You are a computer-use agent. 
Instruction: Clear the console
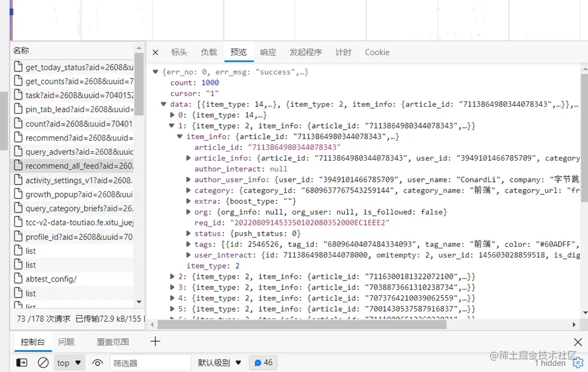pyautogui.click(x=43, y=363)
